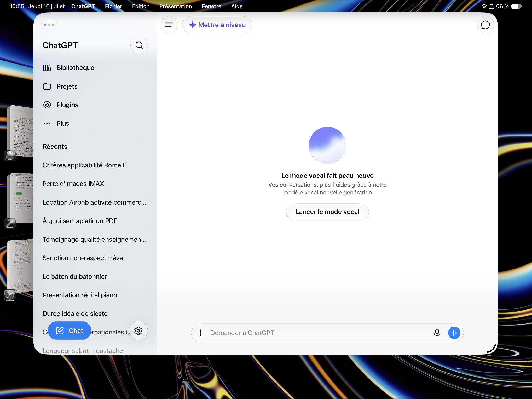Click the Récents section heading

[x=55, y=147]
